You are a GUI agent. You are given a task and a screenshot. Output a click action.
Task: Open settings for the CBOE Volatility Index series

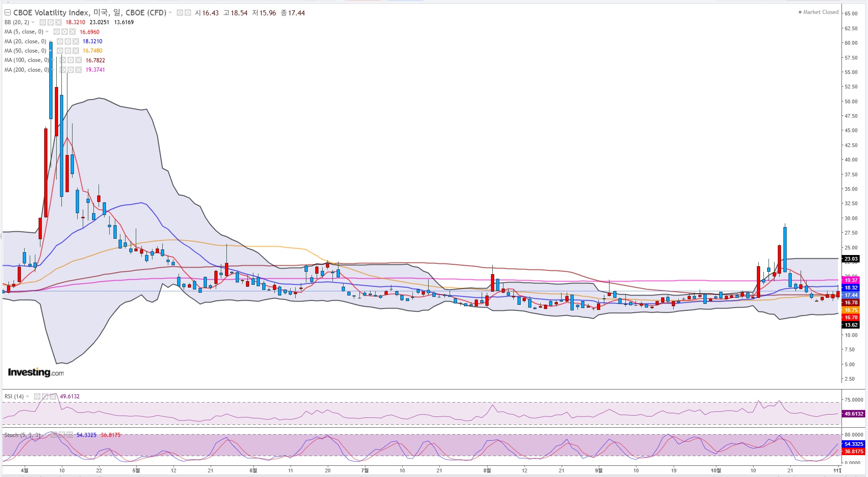point(187,13)
